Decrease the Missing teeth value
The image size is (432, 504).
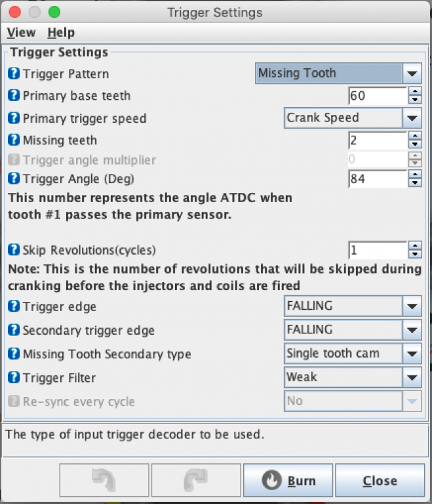point(414,144)
